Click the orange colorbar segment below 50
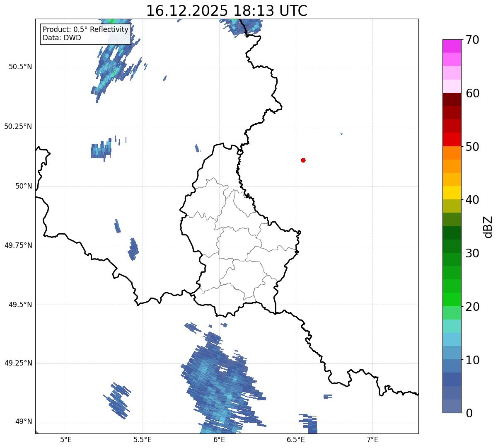This screenshot has width=498, height=448. (452, 153)
